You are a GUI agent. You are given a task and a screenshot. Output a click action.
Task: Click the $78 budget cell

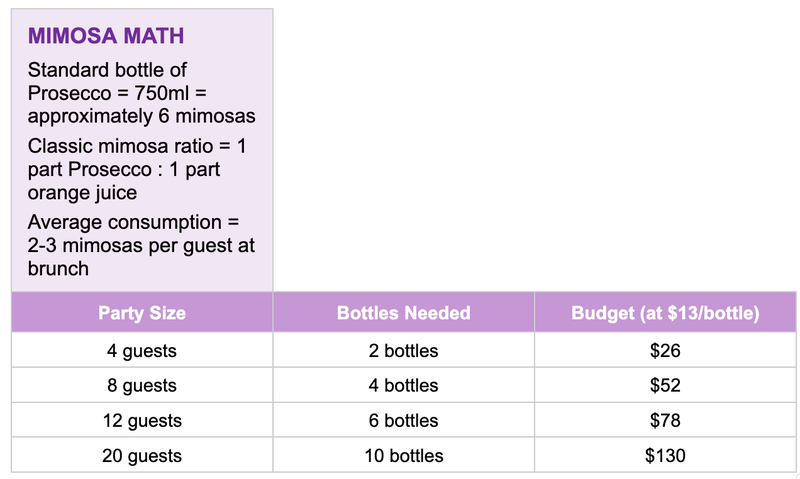tap(665, 421)
